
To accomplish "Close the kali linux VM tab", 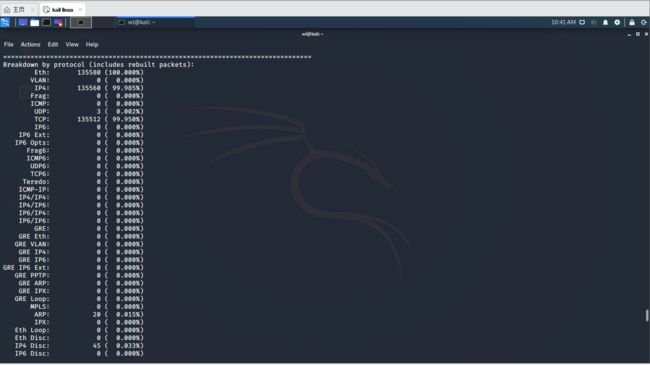I will click(x=80, y=10).
